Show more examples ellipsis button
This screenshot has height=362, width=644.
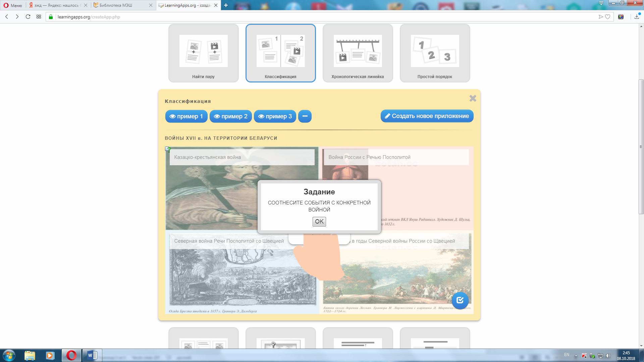click(305, 116)
